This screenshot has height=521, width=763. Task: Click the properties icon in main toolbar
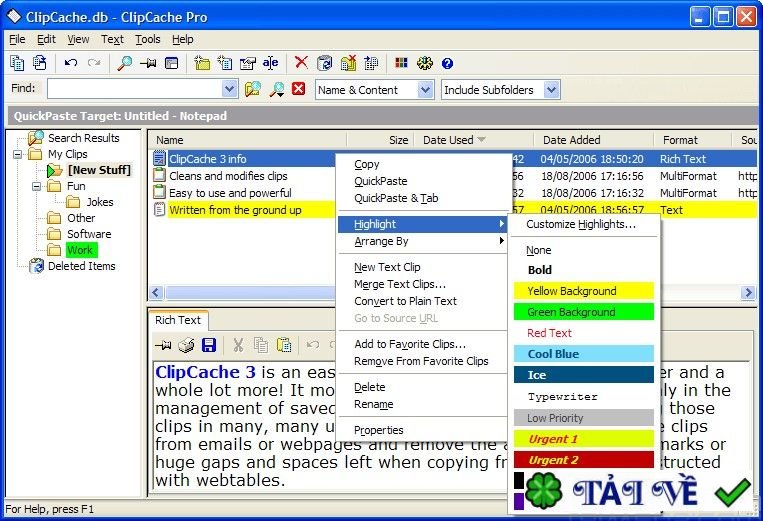pos(248,63)
